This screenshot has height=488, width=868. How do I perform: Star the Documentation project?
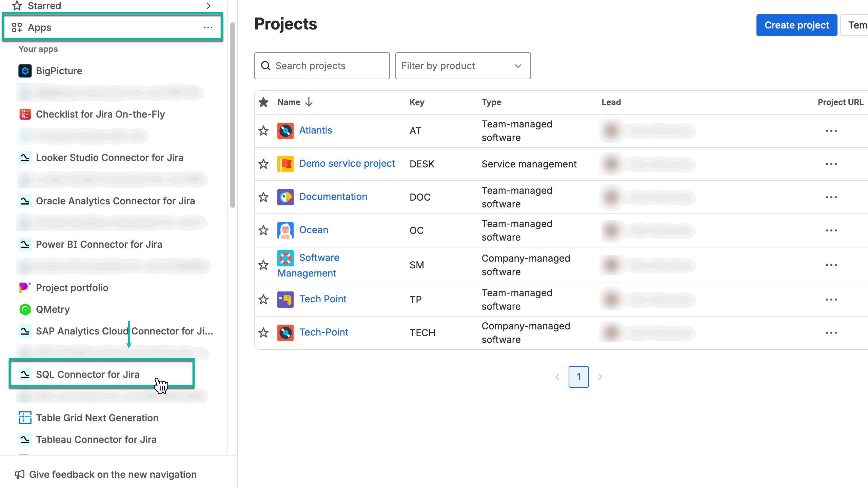click(x=263, y=197)
